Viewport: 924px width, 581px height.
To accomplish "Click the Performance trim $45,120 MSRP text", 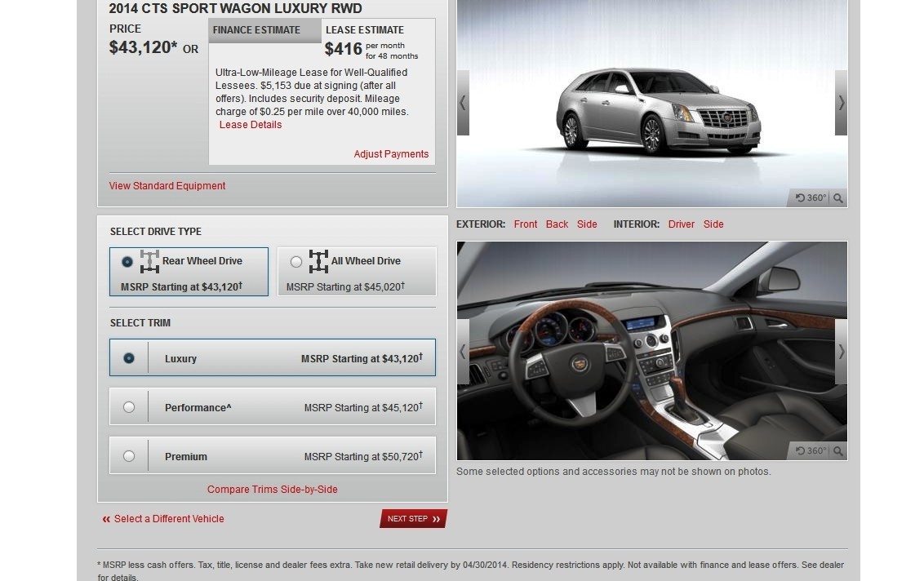I will click(363, 407).
